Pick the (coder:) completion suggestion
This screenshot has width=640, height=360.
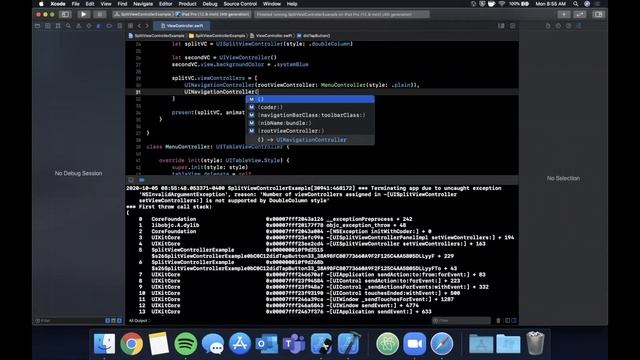[x=310, y=107]
